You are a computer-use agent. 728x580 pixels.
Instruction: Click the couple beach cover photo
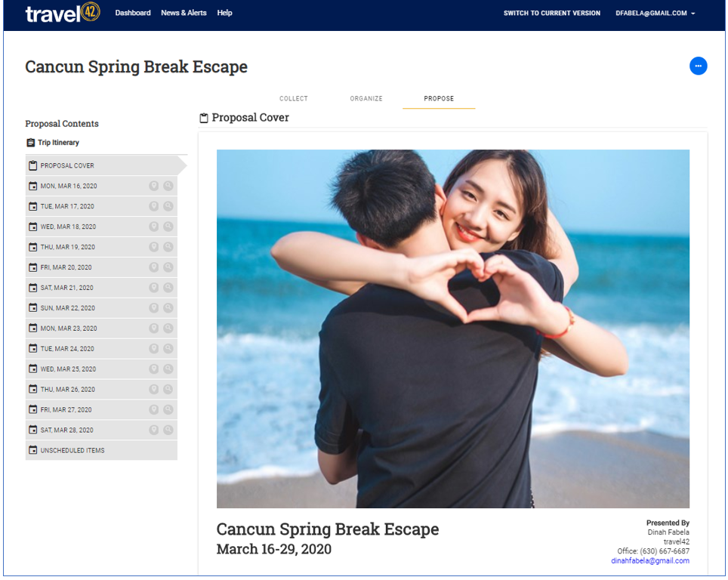[452, 329]
